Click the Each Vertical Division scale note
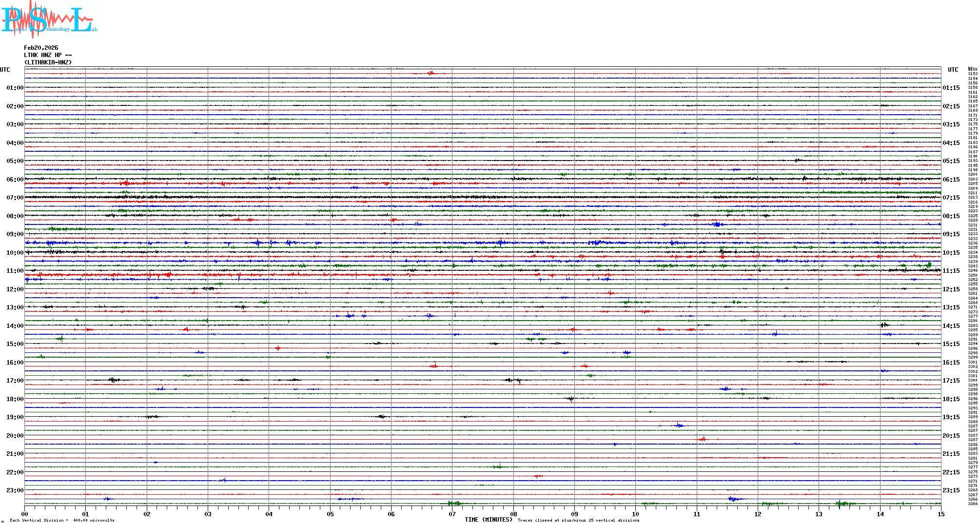Image resolution: width=980 pixels, height=527 pixels. (x=62, y=520)
